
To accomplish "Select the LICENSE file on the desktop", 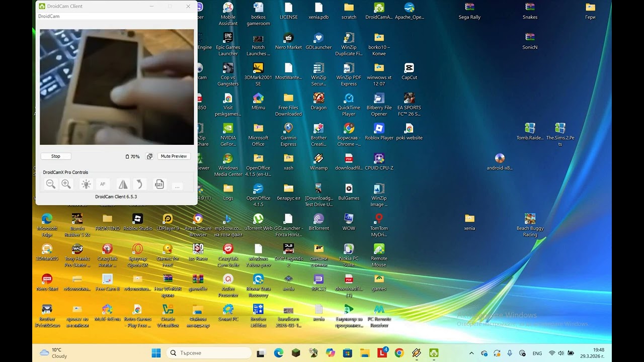I will tap(288, 11).
